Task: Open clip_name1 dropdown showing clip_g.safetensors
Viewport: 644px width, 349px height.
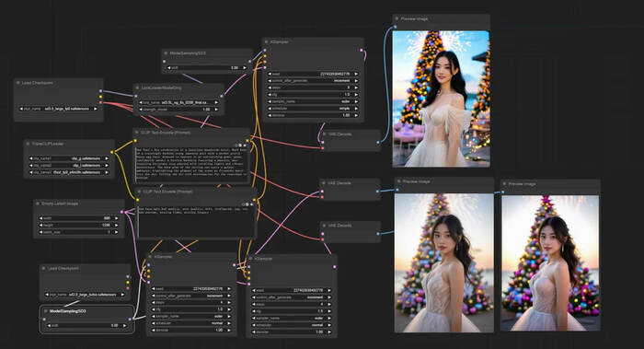Action: (x=69, y=158)
